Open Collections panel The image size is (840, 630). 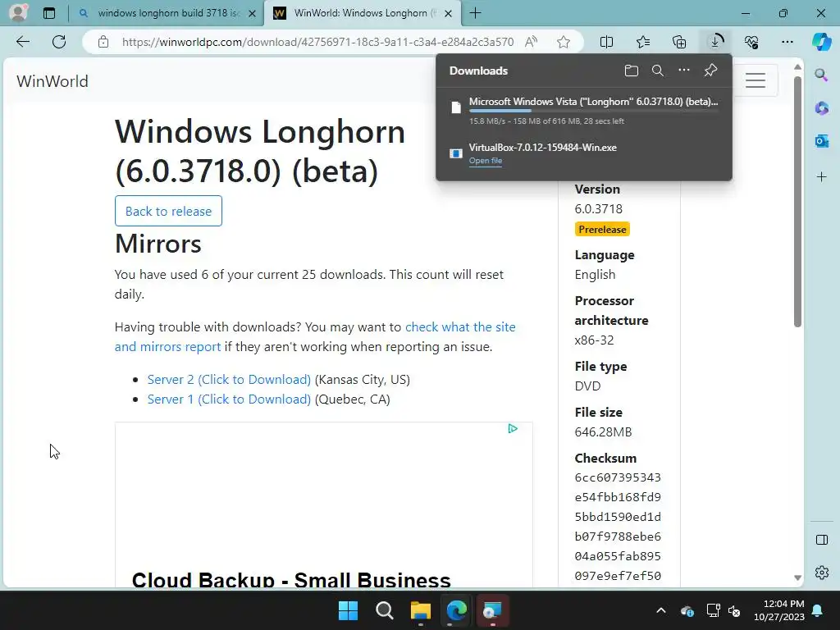(x=679, y=42)
